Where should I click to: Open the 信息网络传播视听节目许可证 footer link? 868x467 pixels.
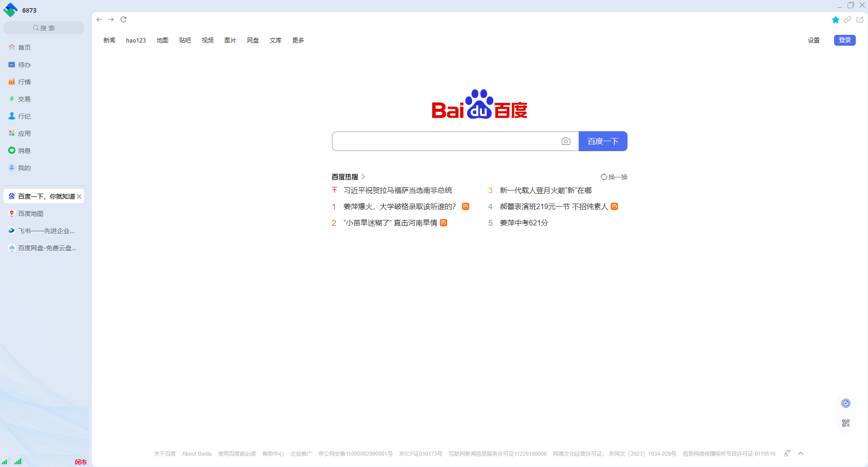[x=729, y=454]
